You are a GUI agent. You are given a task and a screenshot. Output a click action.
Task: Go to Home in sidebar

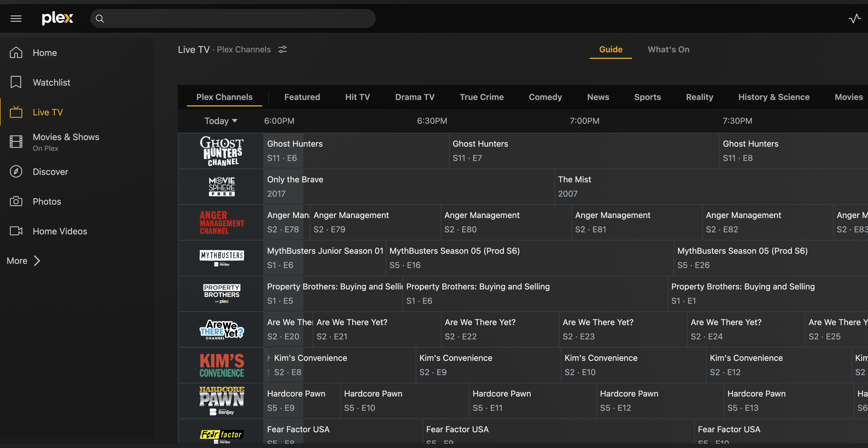click(x=45, y=53)
